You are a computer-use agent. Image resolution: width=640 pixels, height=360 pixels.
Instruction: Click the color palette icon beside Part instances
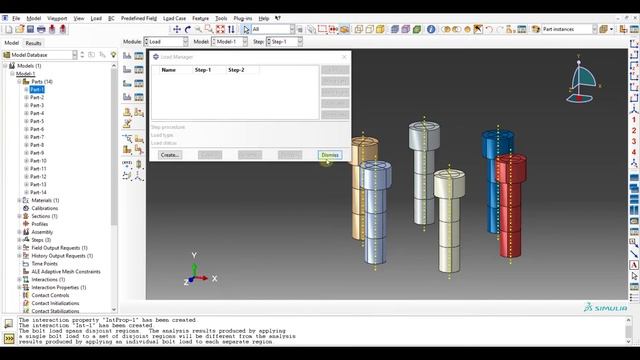tap(536, 29)
